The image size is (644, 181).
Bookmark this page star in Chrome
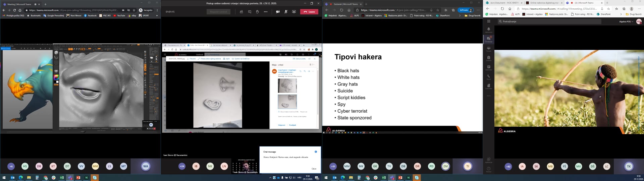(134, 10)
